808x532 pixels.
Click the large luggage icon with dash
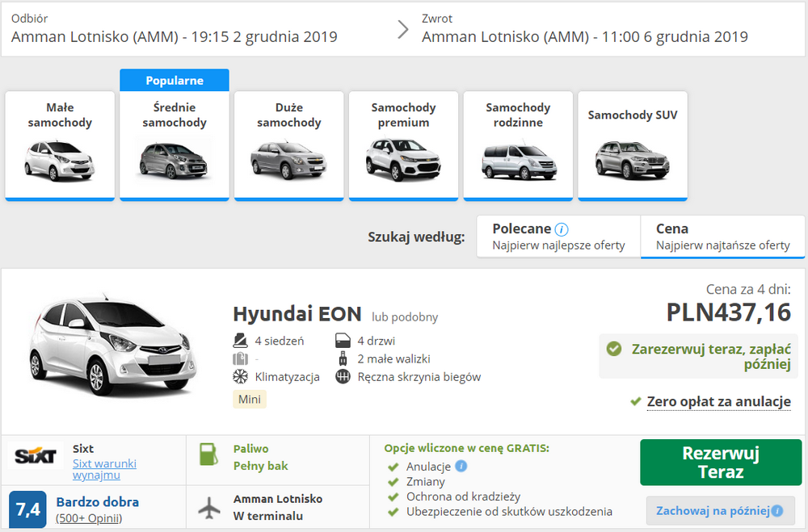coord(240,358)
